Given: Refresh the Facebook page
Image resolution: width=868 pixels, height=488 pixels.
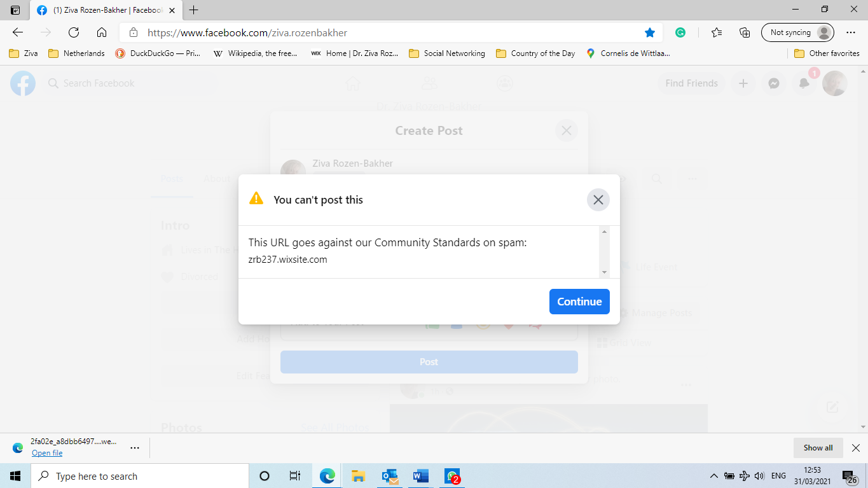Looking at the screenshot, I should pyautogui.click(x=74, y=32).
